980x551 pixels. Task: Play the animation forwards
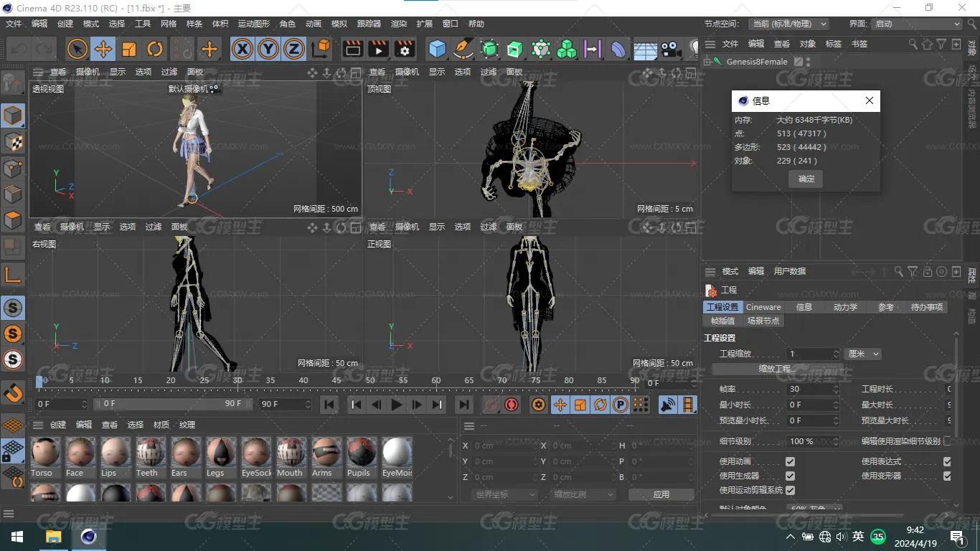point(396,405)
